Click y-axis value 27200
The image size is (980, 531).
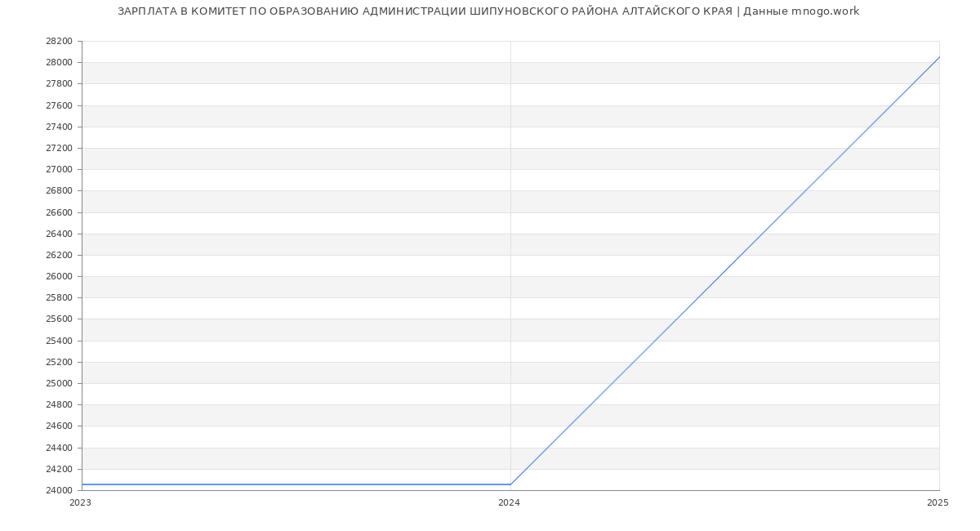[x=59, y=148]
